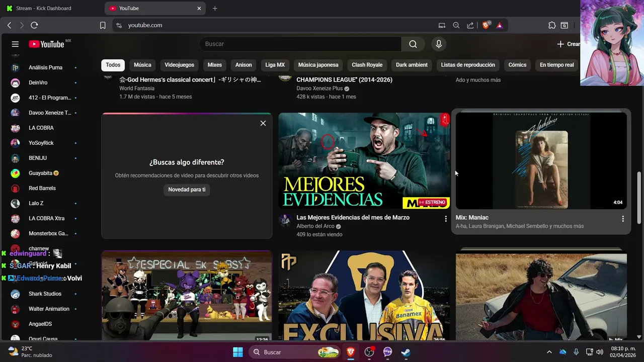
Task: Reload the page with refresh icon
Action: tap(34, 25)
